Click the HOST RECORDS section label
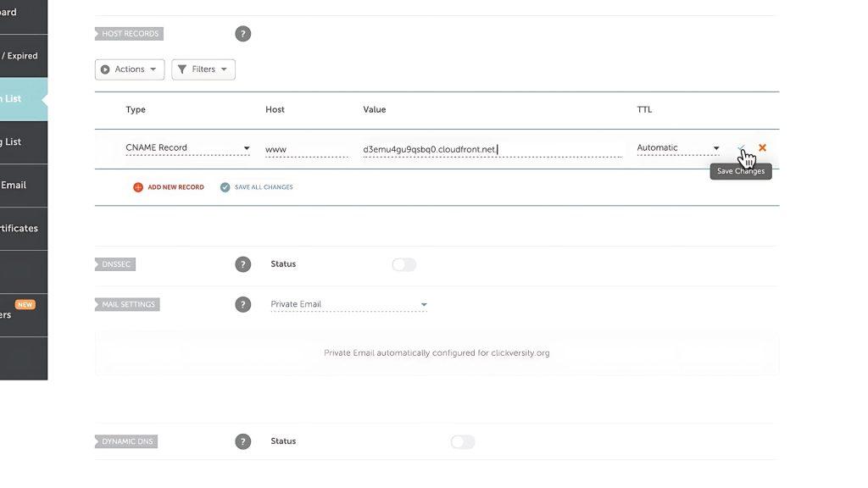The image size is (868, 488). tap(130, 34)
